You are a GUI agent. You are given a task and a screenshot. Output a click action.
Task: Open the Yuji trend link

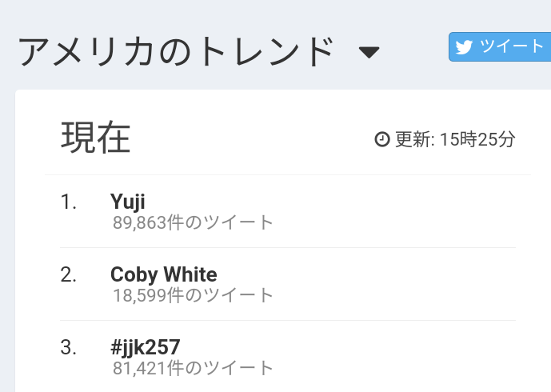pyautogui.click(x=128, y=202)
